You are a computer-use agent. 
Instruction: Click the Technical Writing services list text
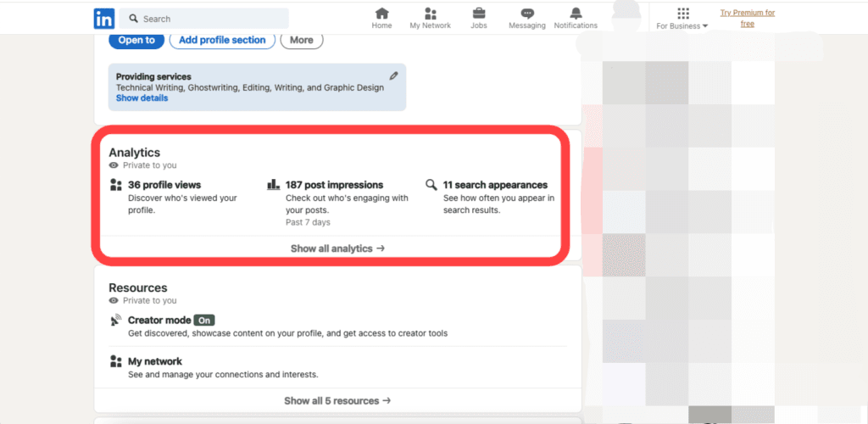250,87
